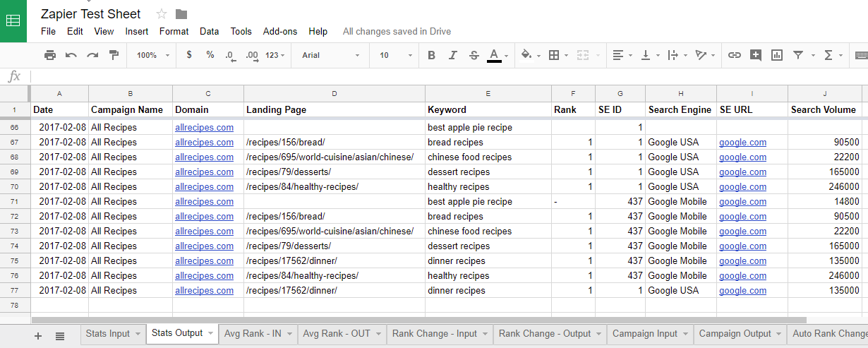Screen dimensions: 868x348
Task: Toggle italic text formatting
Action: point(453,55)
